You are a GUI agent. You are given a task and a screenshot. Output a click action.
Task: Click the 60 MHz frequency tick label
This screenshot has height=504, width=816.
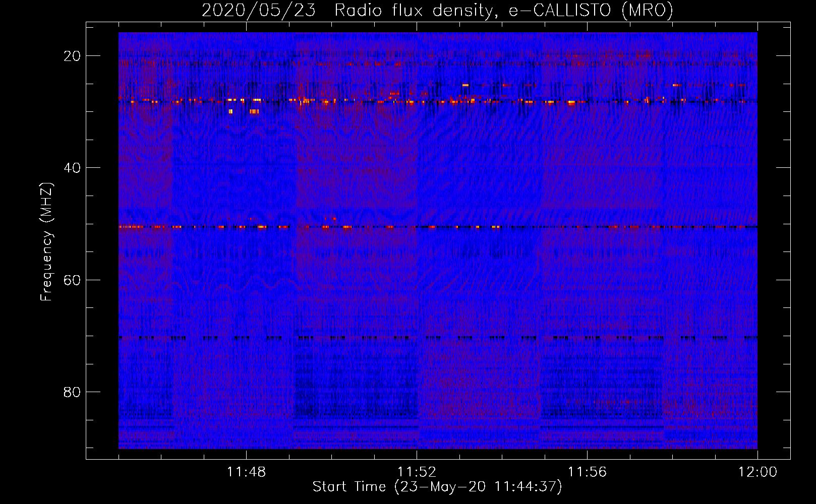[73, 280]
